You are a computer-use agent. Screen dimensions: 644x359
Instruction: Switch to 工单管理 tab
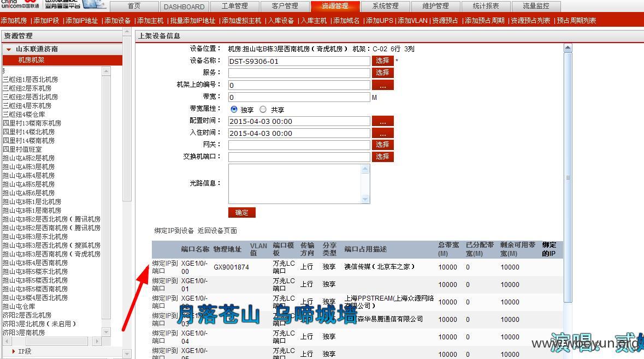(234, 6)
